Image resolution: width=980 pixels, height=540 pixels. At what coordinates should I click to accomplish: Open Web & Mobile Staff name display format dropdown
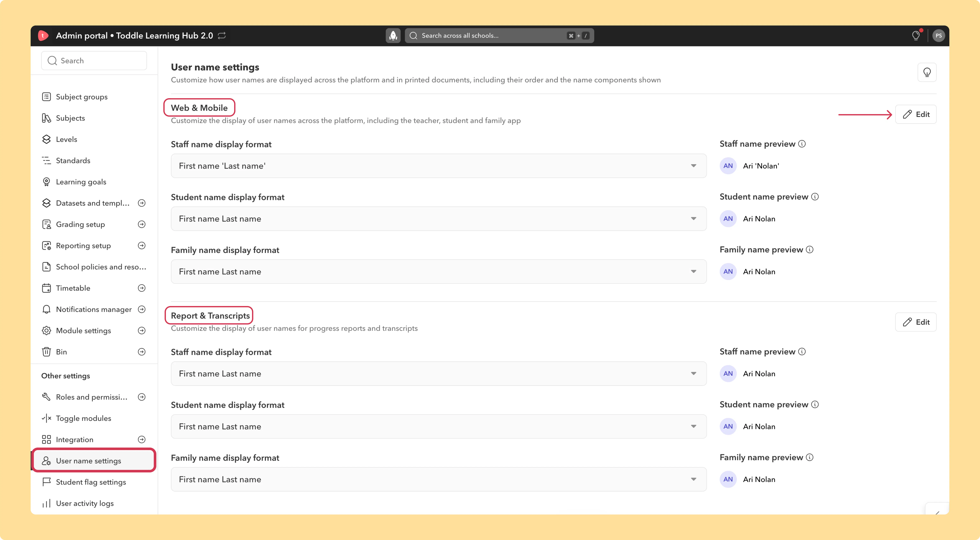click(x=439, y=166)
